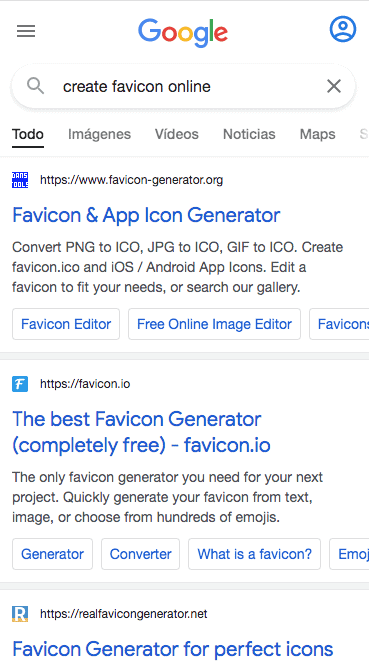Image resolution: width=369 pixels, height=664 pixels.
Task: Open the account profile icon
Action: click(343, 29)
